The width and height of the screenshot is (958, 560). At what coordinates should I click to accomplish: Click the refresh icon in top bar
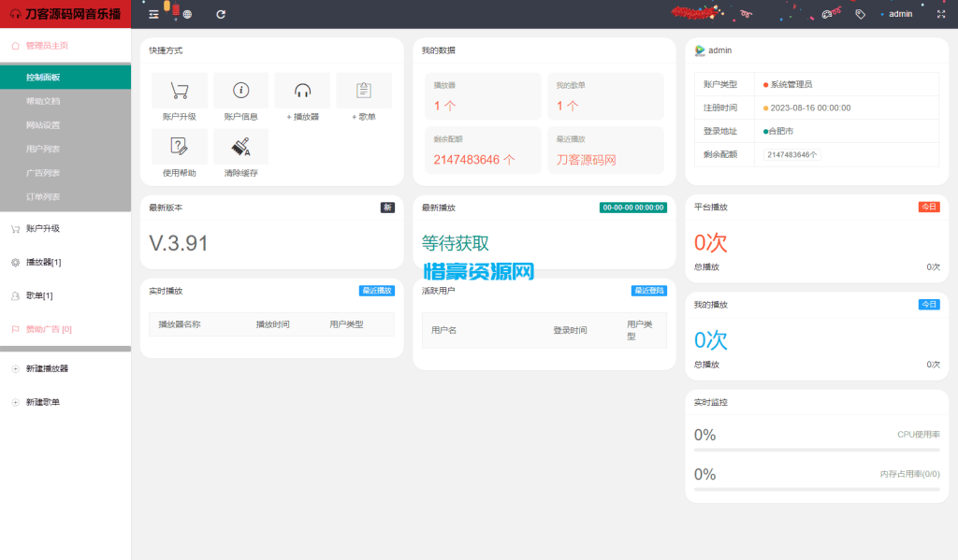point(221,14)
